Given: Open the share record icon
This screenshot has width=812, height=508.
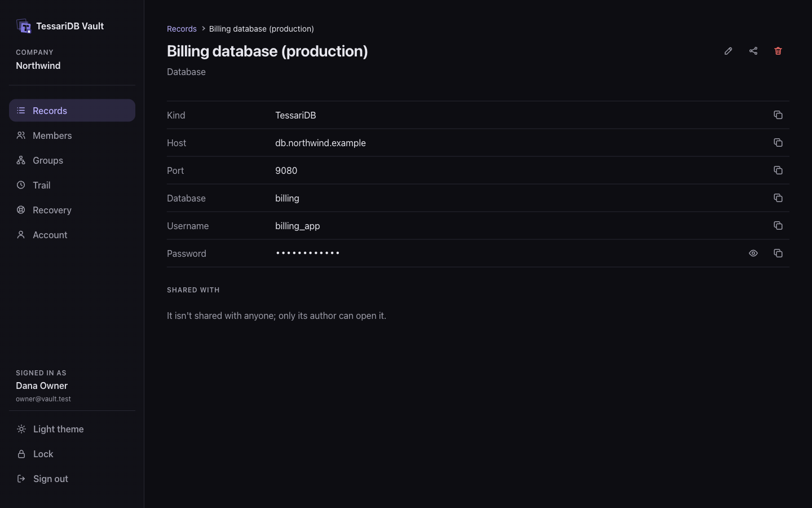Looking at the screenshot, I should (x=753, y=51).
